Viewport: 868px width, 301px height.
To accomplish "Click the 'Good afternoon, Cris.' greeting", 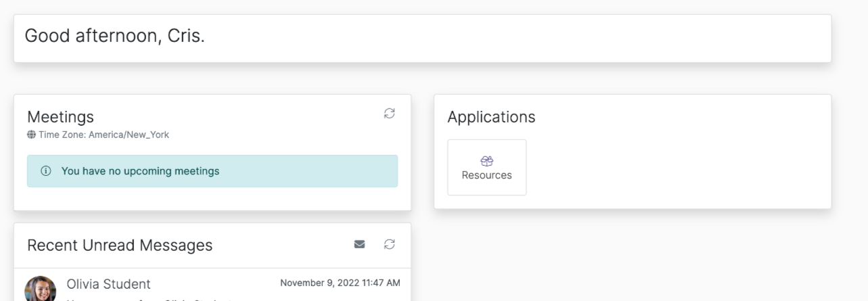I will [115, 37].
